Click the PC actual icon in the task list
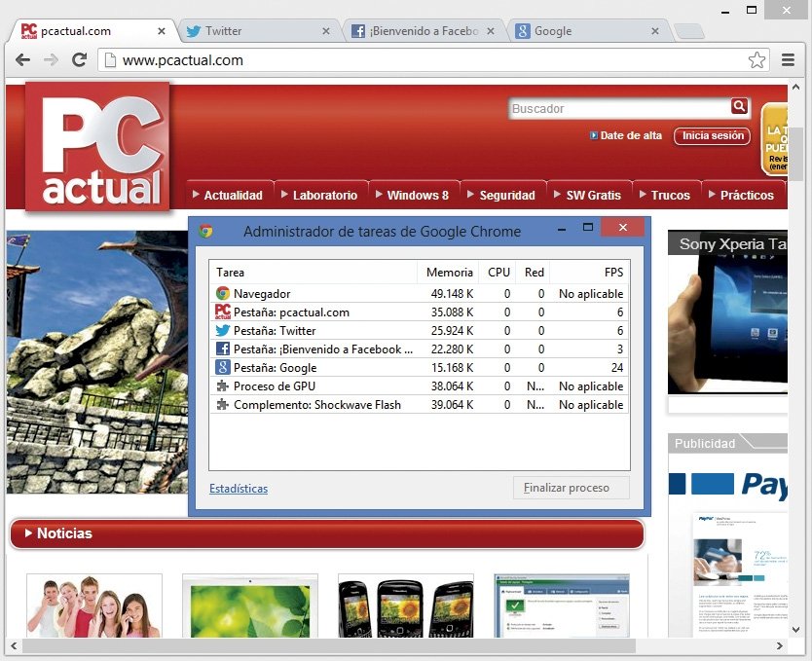812x661 pixels. (x=223, y=312)
